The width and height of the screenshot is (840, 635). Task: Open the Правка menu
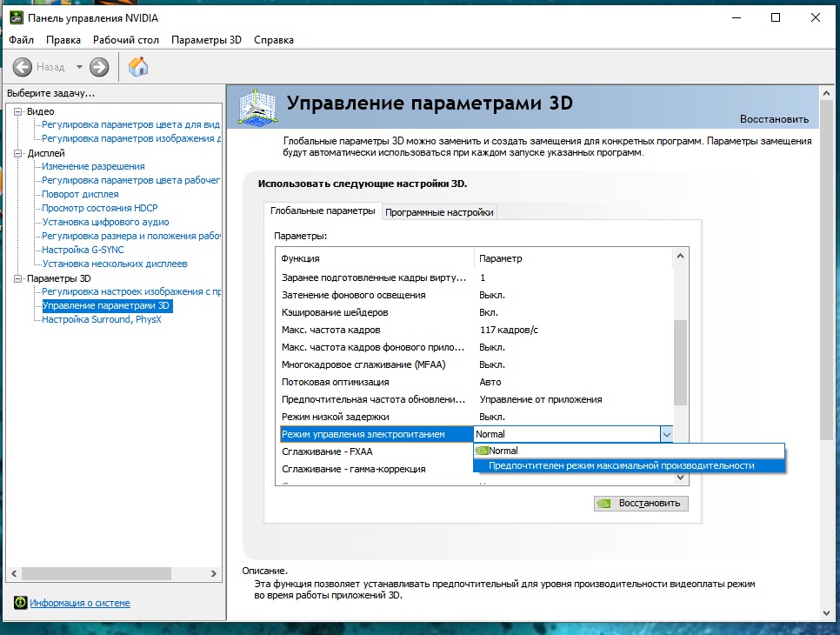[63, 40]
